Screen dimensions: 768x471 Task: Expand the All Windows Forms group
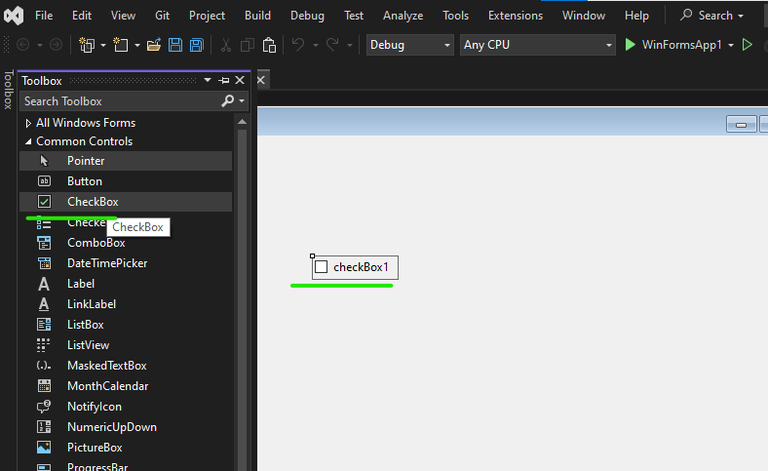tap(28, 123)
